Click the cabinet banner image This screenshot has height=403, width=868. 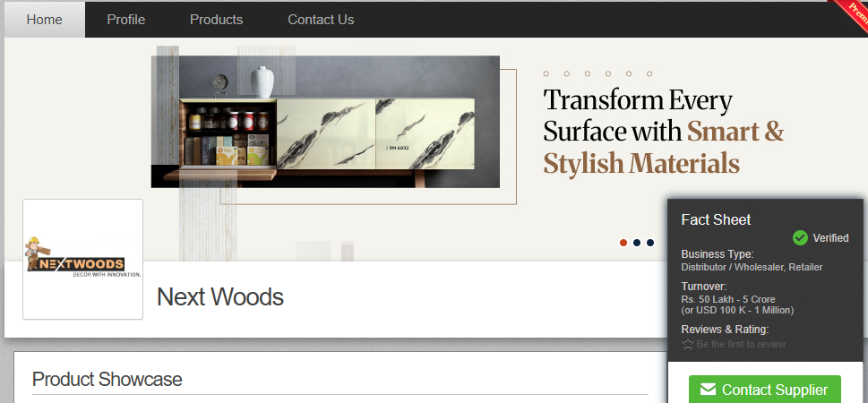pos(325,122)
